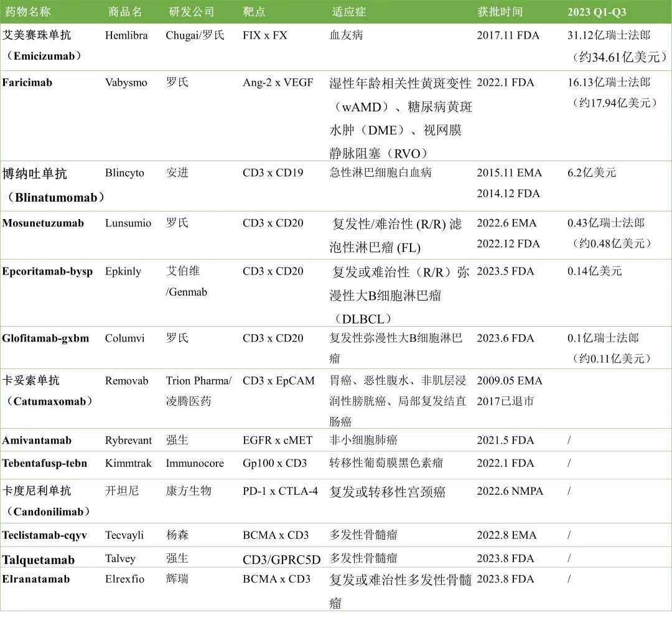The width and height of the screenshot is (672, 618).
Task: Select the Epcoritamab-bysp drug name
Action: [x=47, y=271]
